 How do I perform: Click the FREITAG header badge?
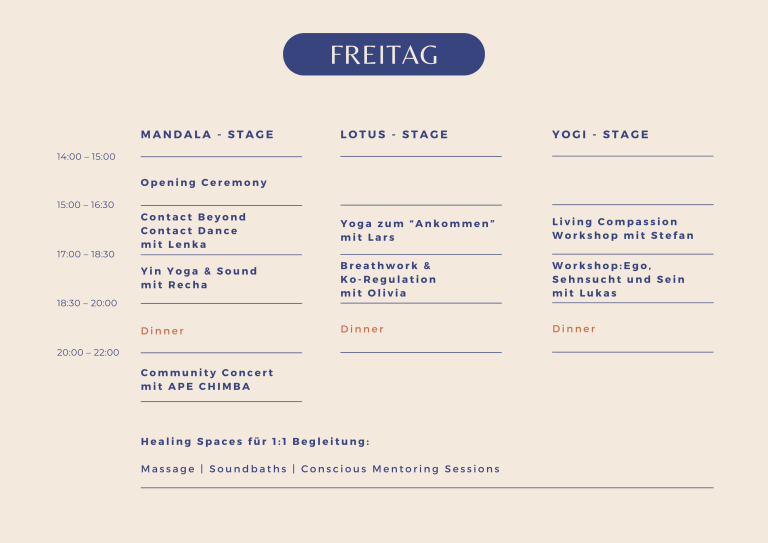pyautogui.click(x=384, y=54)
